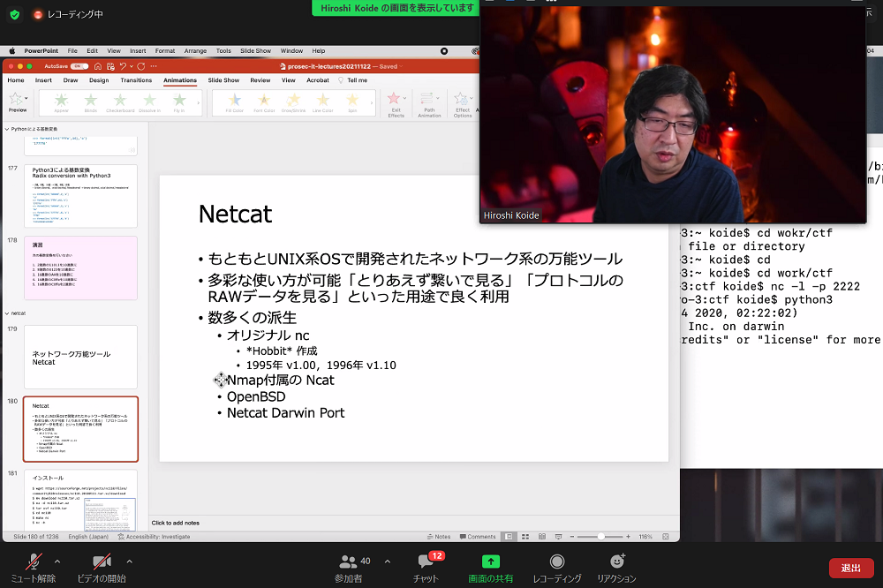Screen dimensions: 883x588
Task: Unmute the microphone (ミュート解除)
Action: [x=34, y=569]
